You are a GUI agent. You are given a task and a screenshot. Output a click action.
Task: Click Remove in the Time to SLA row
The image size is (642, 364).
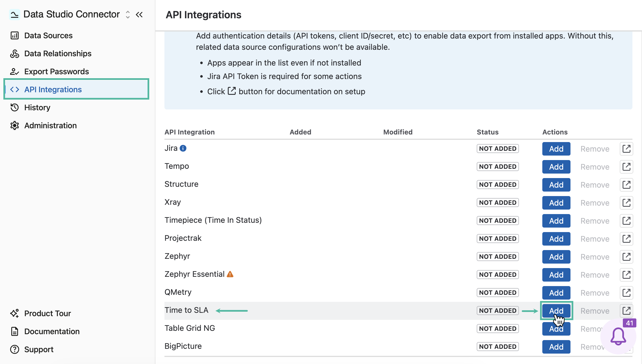pyautogui.click(x=595, y=311)
